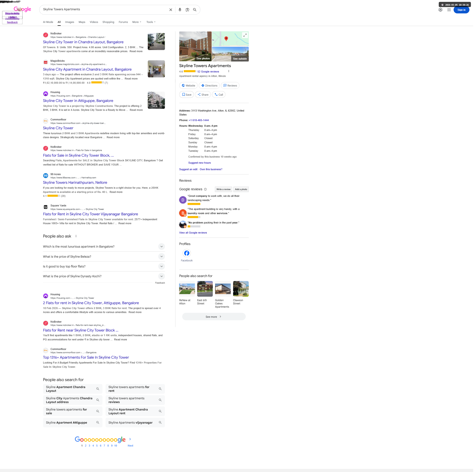
Task: Open the Tools dropdown
Action: pyautogui.click(x=152, y=22)
